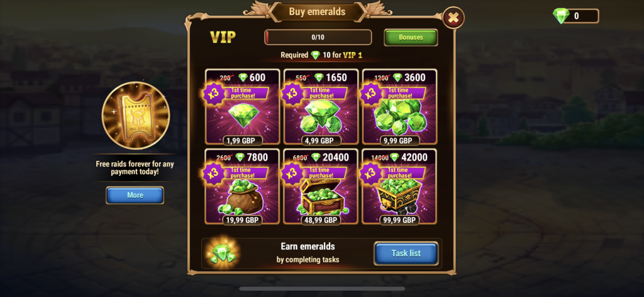Click the emerald balance icon at top right
This screenshot has width=644, height=297.
pyautogui.click(x=560, y=16)
